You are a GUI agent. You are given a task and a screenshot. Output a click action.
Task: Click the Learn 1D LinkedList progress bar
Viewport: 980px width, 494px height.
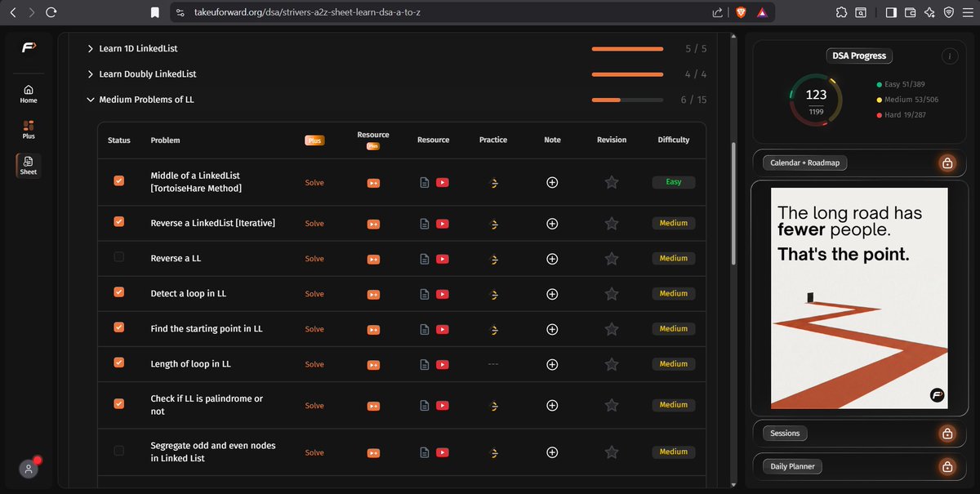[x=627, y=49]
